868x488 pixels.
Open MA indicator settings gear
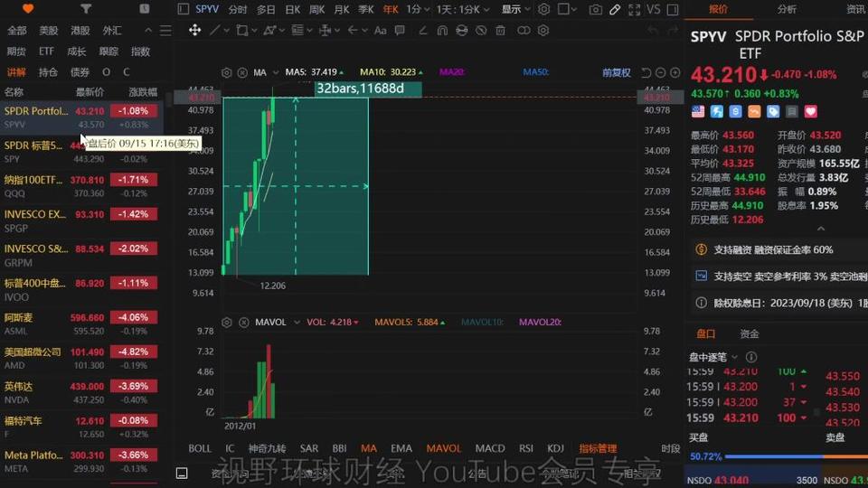226,72
